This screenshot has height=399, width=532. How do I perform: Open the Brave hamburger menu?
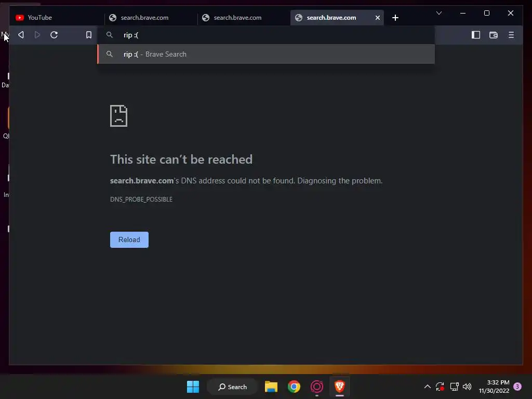point(511,35)
